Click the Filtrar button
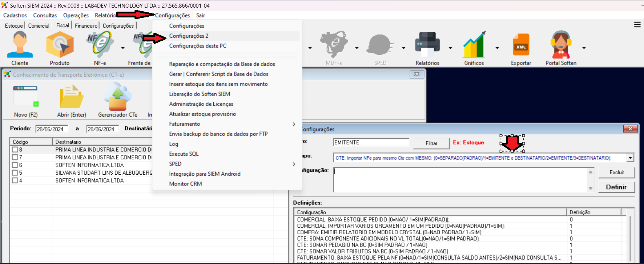 pyautogui.click(x=431, y=143)
